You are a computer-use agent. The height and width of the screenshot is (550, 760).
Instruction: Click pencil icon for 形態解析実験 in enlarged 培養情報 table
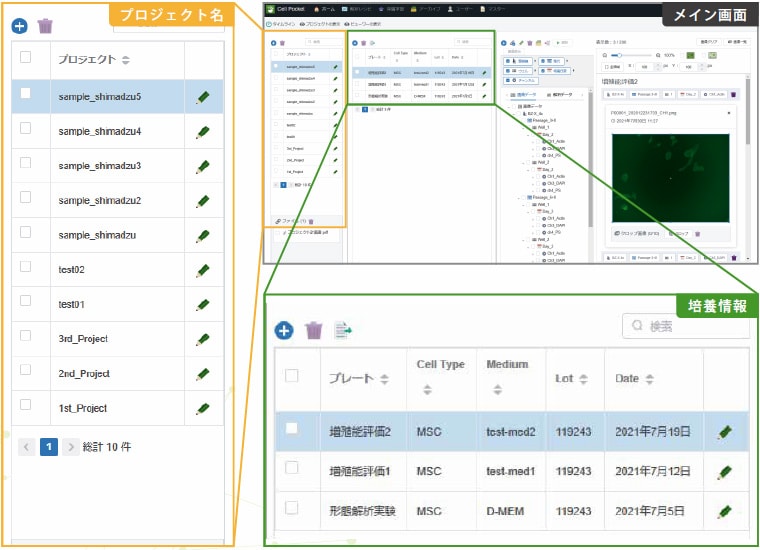coord(725,511)
